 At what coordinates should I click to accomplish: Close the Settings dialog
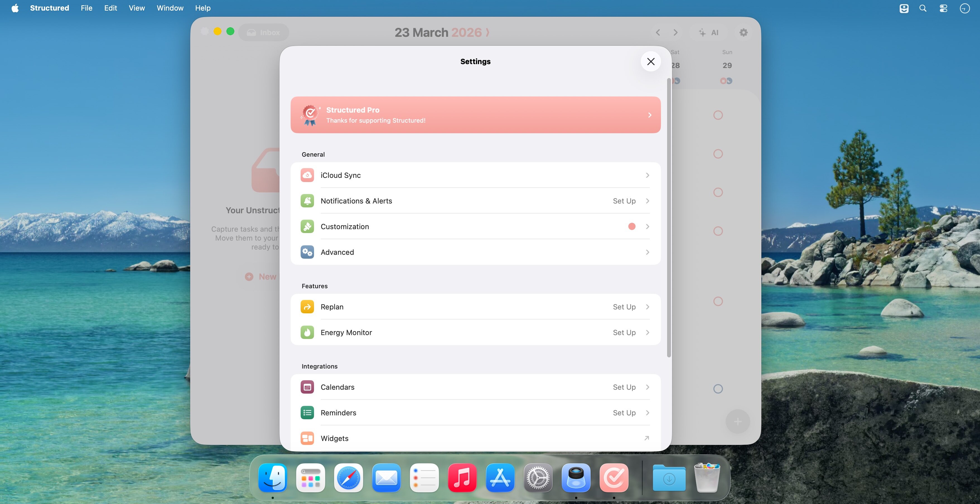coord(651,62)
